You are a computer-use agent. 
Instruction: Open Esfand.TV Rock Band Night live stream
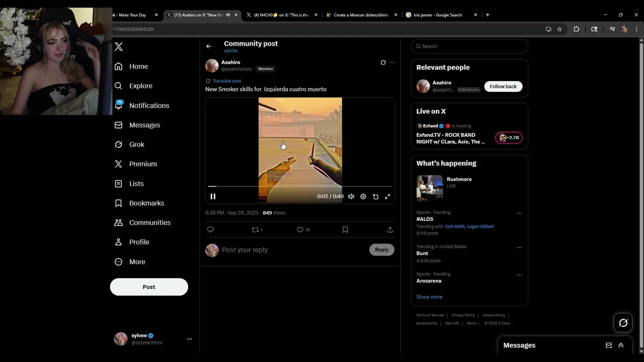(451, 139)
